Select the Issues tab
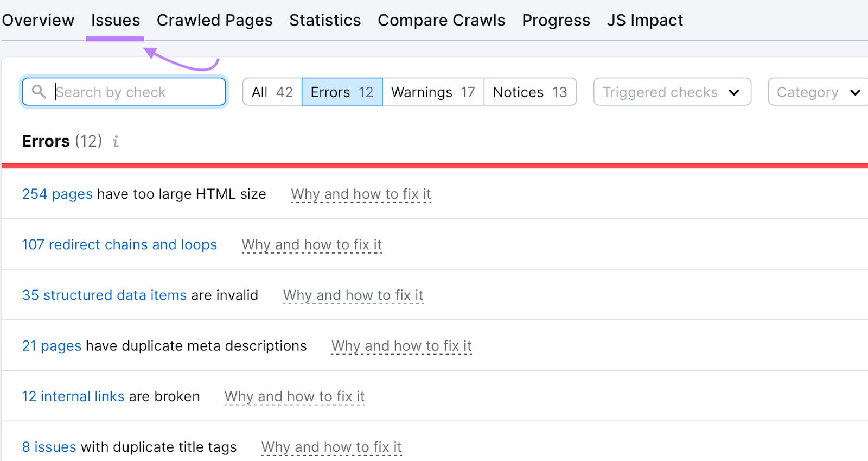Screen dimensions: 868x461 [115, 20]
